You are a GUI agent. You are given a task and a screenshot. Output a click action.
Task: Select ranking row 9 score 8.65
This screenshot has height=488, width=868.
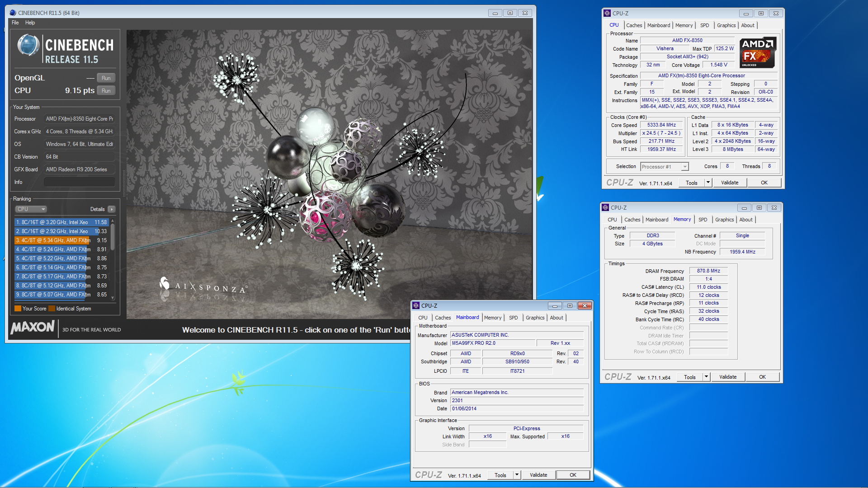[x=61, y=295]
